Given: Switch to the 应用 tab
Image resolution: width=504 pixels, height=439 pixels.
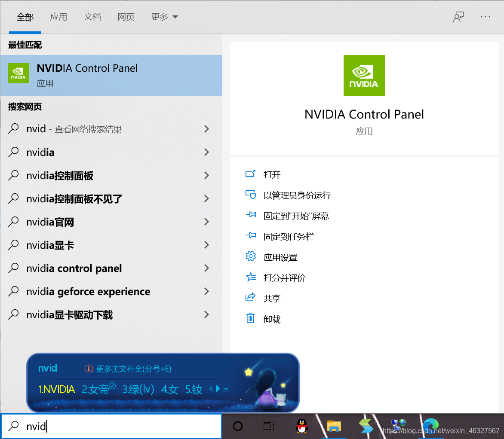Looking at the screenshot, I should [58, 17].
